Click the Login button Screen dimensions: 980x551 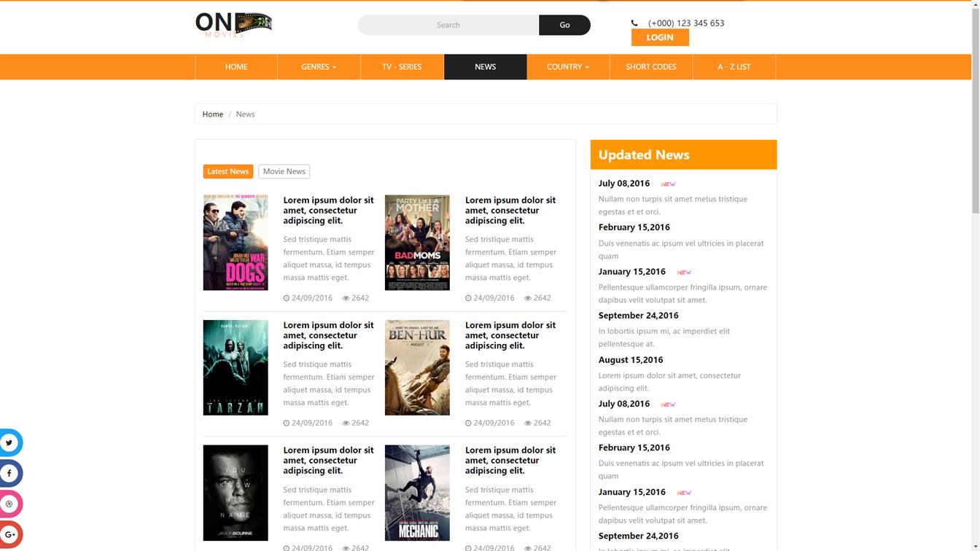pos(660,37)
